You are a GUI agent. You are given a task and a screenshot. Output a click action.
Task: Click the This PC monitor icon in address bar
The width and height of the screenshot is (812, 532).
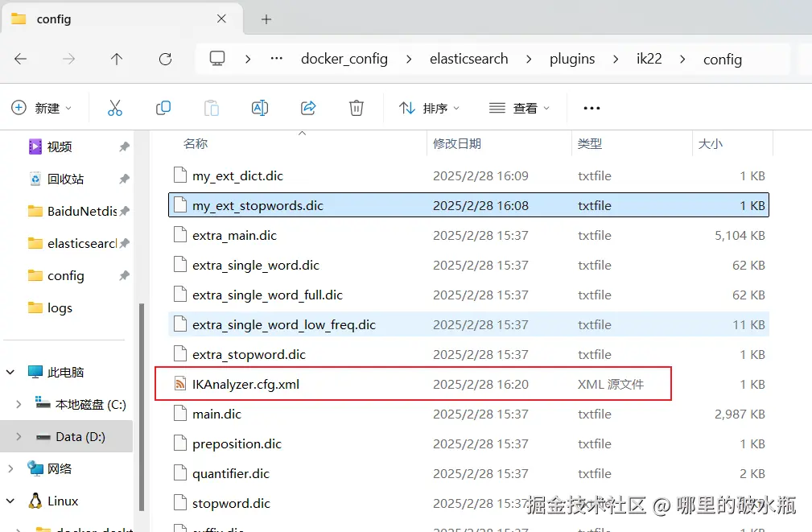tap(217, 59)
